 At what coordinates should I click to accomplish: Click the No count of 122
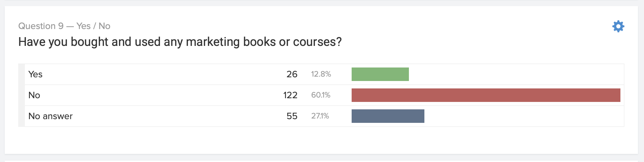coord(290,95)
